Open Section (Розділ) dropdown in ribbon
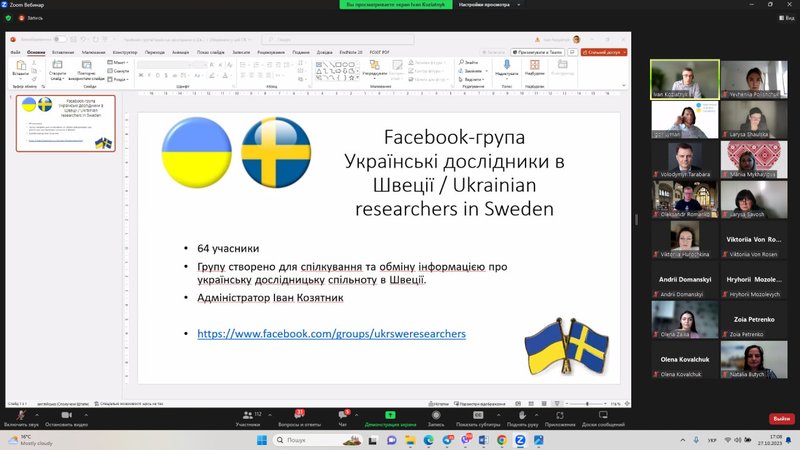The height and width of the screenshot is (450, 800). (118, 80)
